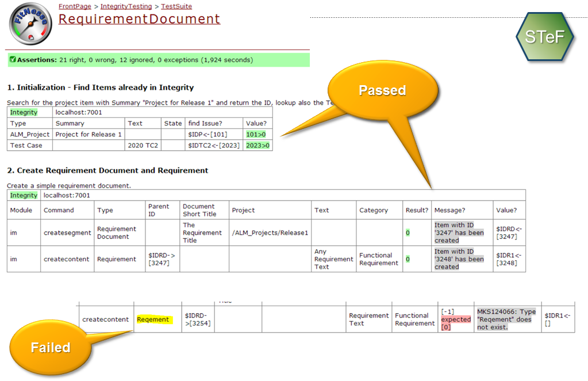This screenshot has height=381, width=588.
Task: Open the FrontPage breadcrumb link
Action: click(x=75, y=6)
